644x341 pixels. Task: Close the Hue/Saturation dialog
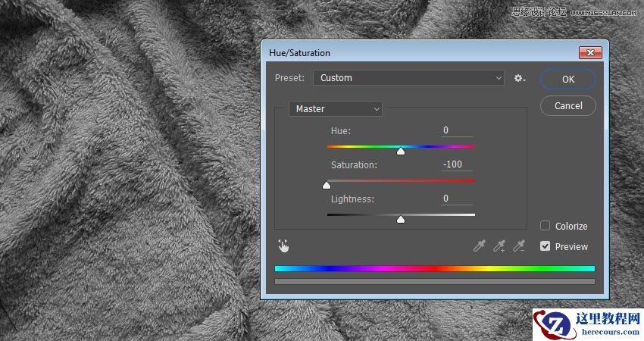click(x=589, y=52)
